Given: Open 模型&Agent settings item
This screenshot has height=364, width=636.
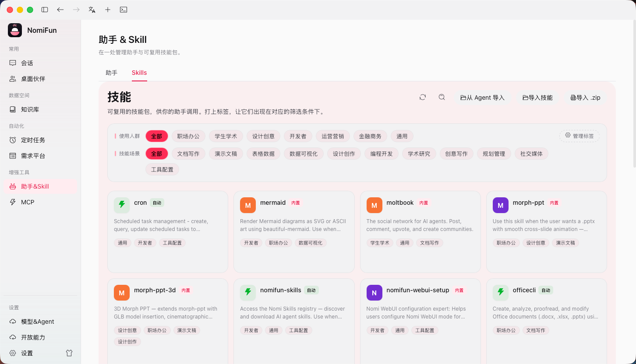Looking at the screenshot, I should [x=40, y=322].
